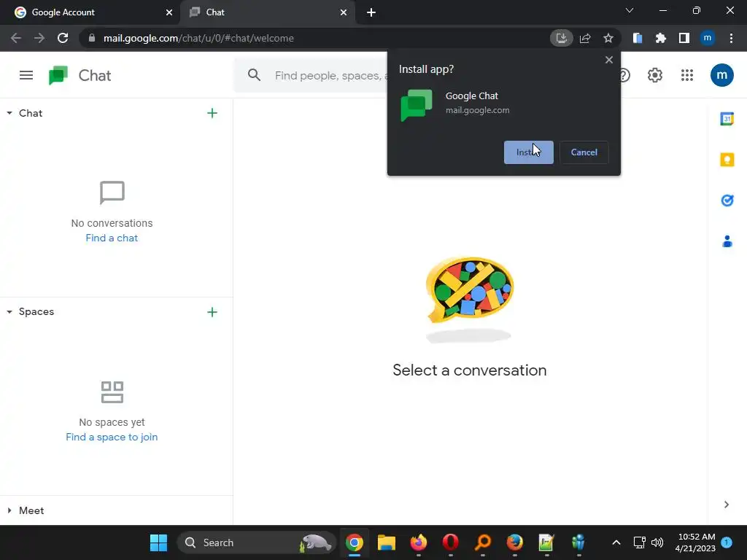Close the Google Account tab
The width and height of the screenshot is (747, 560).
click(x=169, y=12)
